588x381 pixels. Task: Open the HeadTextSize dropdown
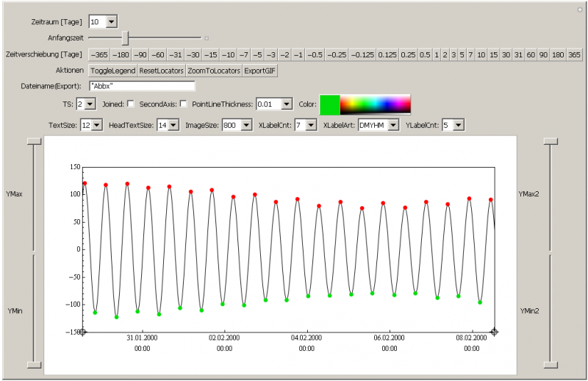168,125
